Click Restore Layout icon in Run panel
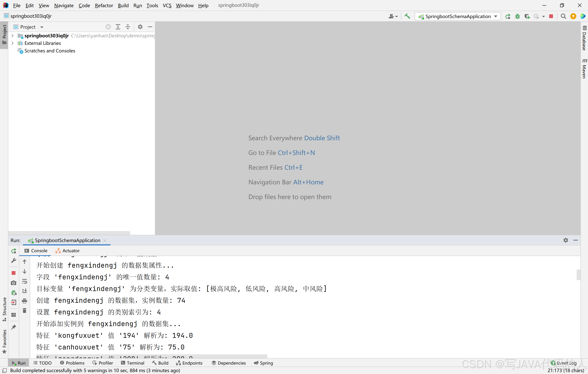588x374 pixels. 14,315
